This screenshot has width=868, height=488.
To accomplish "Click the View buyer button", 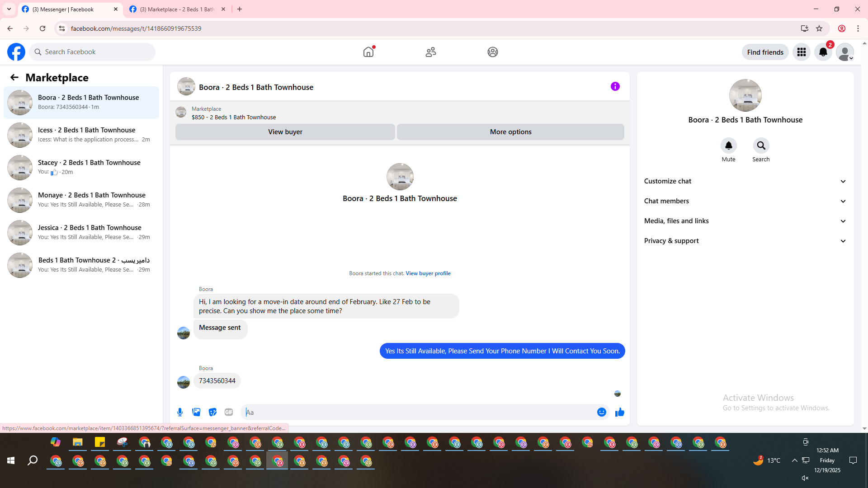I will pos(285,132).
